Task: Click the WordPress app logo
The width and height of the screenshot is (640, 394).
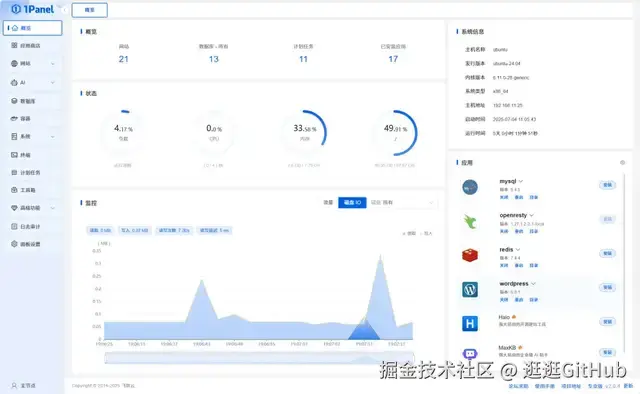Action: (x=470, y=289)
